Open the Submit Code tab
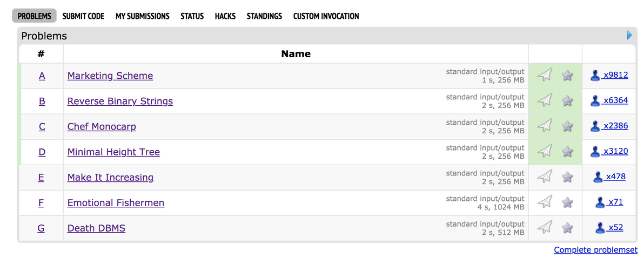The width and height of the screenshot is (644, 271). (x=83, y=16)
